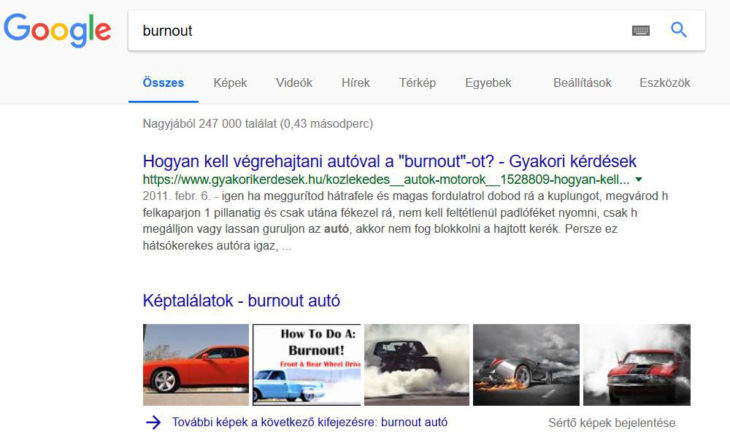Open the orange Challenger car thumbnail

pyautogui.click(x=196, y=365)
